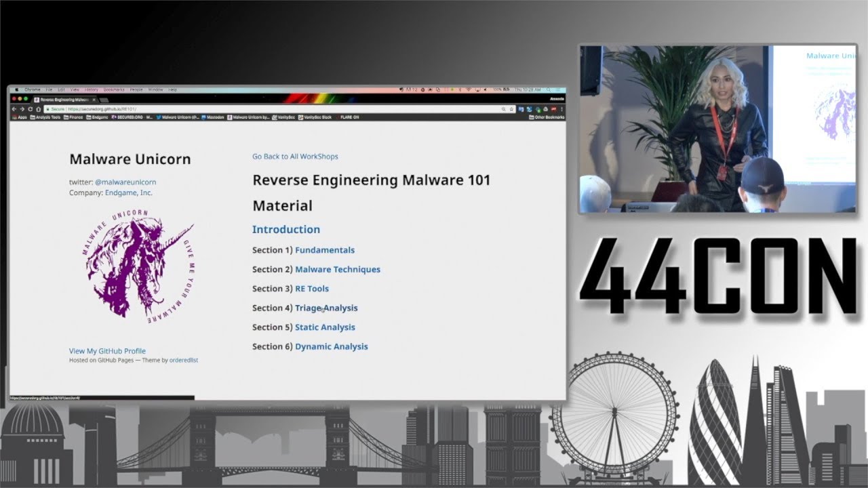The height and width of the screenshot is (488, 868).
Task: Open the View menu
Action: point(75,89)
